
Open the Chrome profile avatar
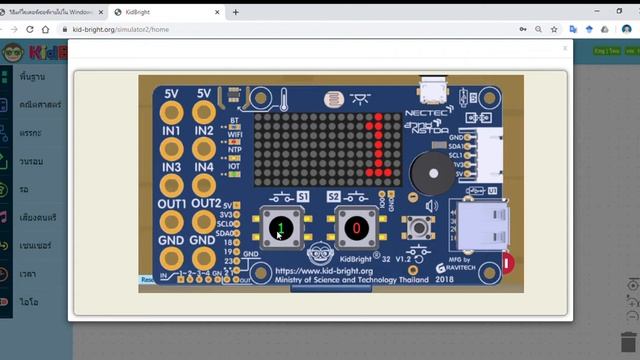click(x=627, y=29)
